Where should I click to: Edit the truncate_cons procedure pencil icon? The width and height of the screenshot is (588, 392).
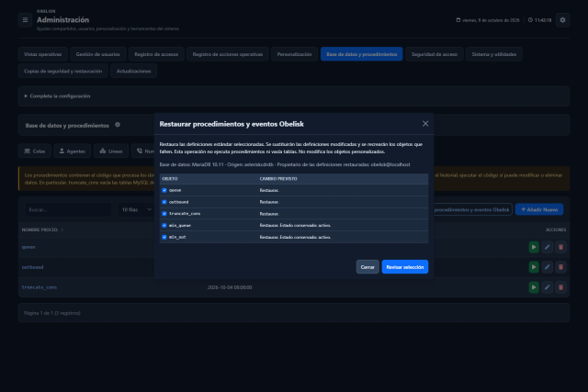point(548,287)
